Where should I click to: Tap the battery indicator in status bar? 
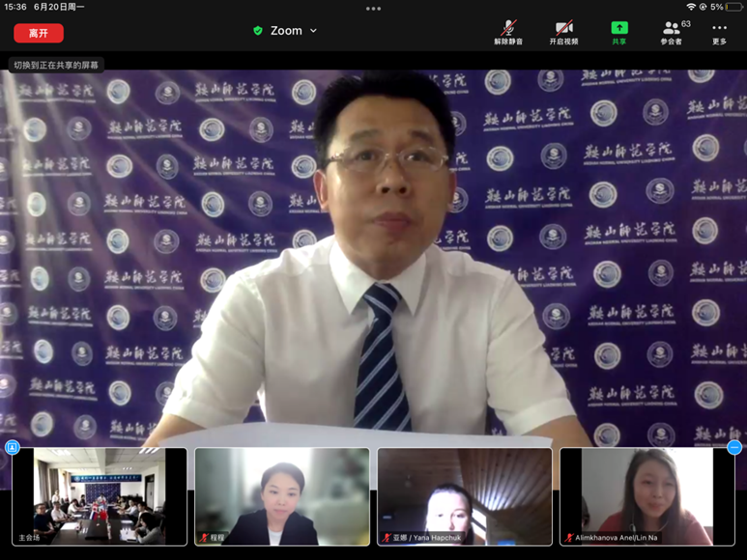tap(733, 7)
